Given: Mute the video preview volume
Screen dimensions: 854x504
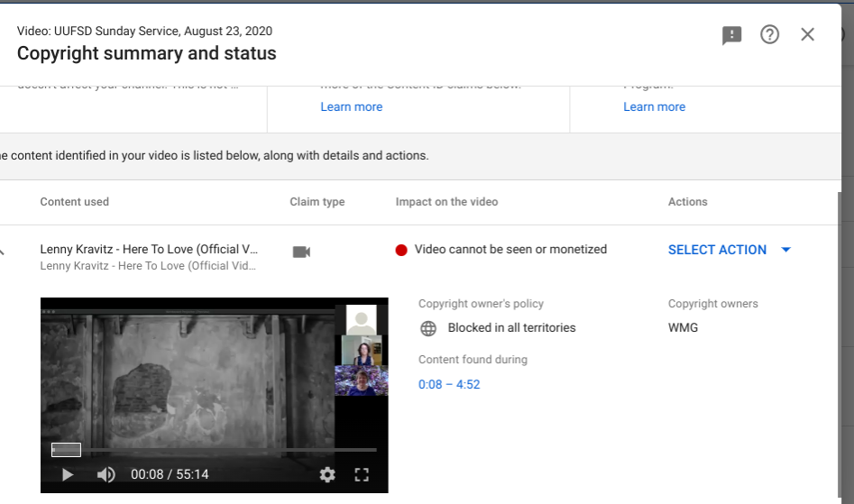Looking at the screenshot, I should pos(106,474).
